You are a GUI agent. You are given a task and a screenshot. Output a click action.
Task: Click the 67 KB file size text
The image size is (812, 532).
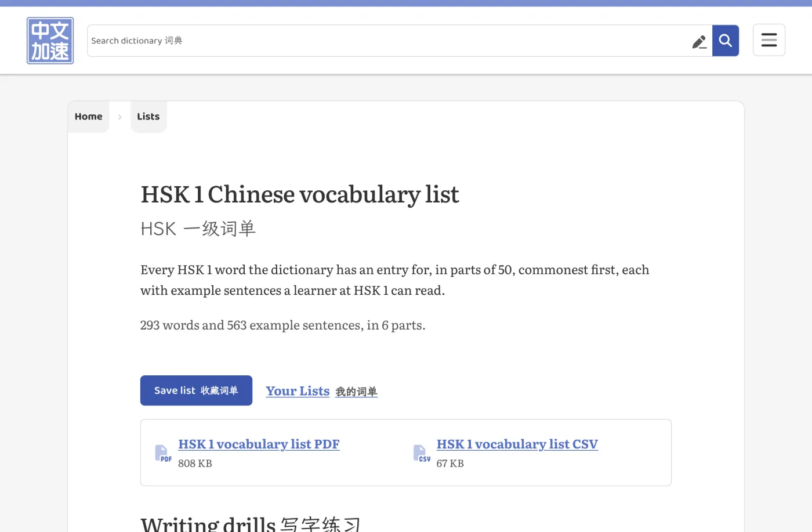[x=450, y=464]
